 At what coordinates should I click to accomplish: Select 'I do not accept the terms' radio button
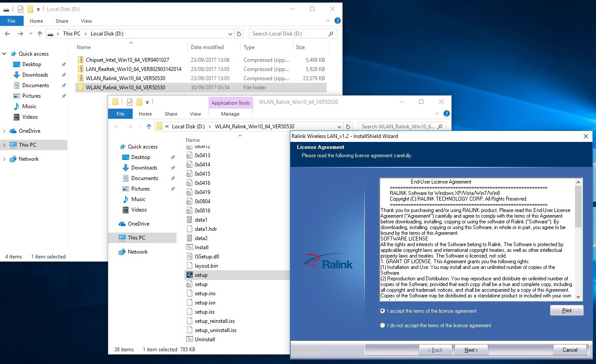click(383, 325)
